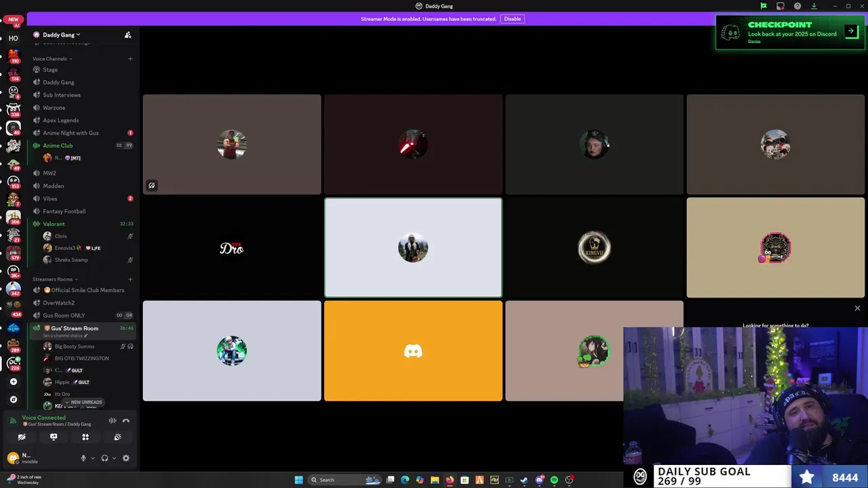The width and height of the screenshot is (868, 488).
Task: Open the Help question mark icon
Action: pos(797,6)
